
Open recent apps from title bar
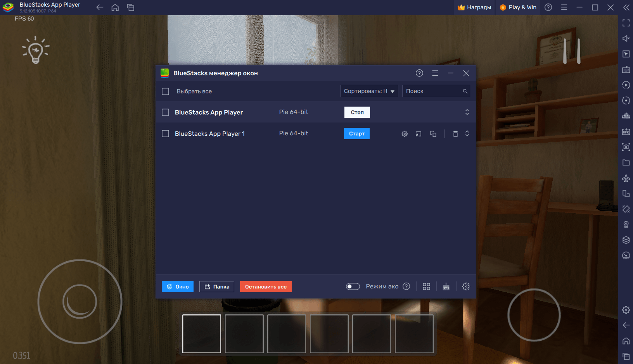coord(131,7)
